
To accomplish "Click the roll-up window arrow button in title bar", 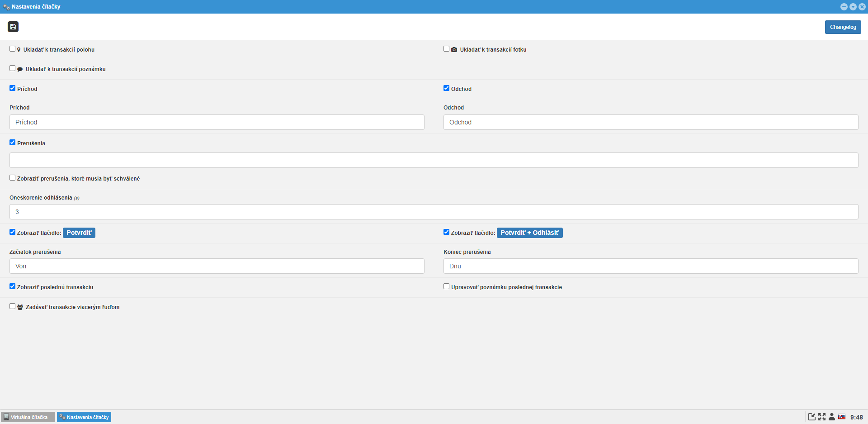I will click(x=853, y=7).
